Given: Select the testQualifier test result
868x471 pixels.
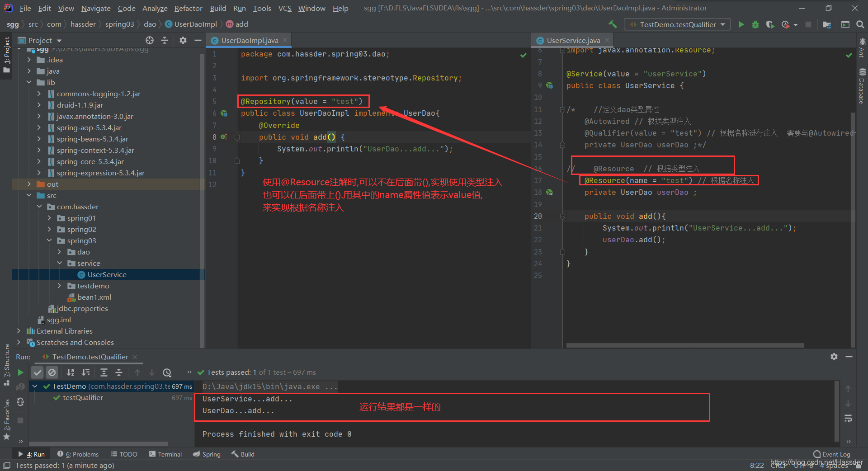Looking at the screenshot, I should point(83,398).
